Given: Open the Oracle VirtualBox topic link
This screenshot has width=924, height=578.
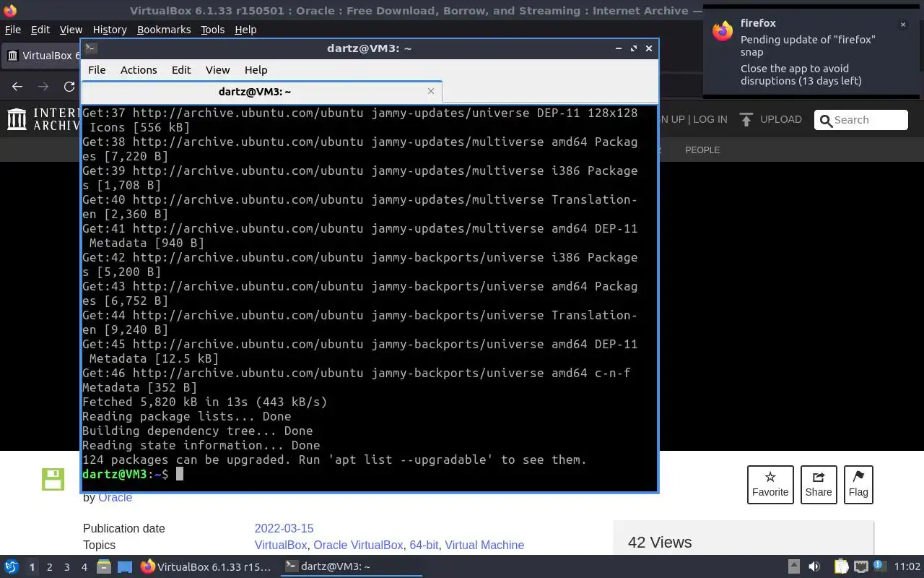Looking at the screenshot, I should (358, 545).
